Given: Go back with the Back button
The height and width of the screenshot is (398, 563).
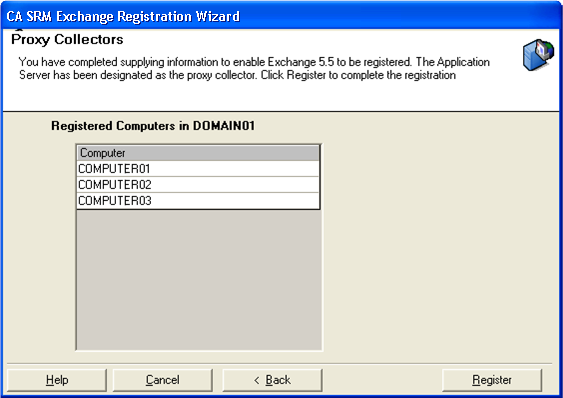Looking at the screenshot, I should (272, 380).
